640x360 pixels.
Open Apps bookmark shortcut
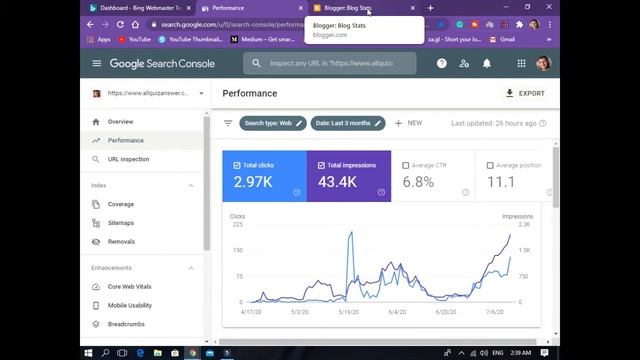pyautogui.click(x=99, y=39)
